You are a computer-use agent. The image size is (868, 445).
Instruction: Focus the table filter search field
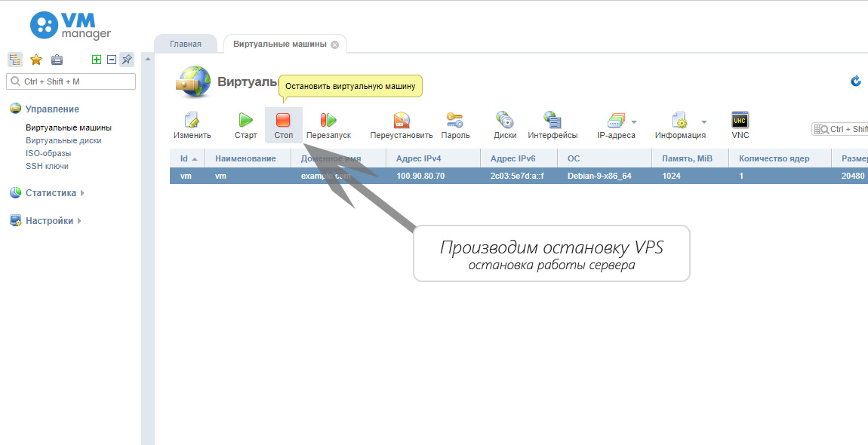point(840,129)
